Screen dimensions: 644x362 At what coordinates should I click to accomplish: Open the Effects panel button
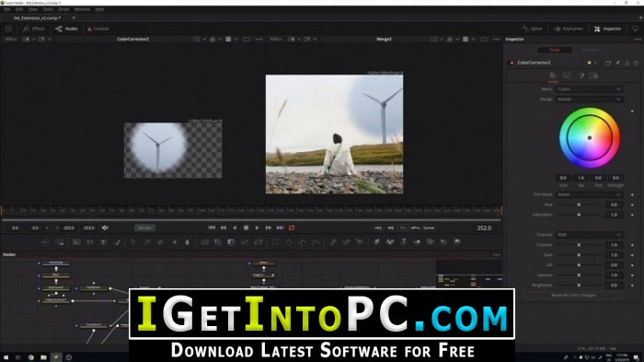34,29
